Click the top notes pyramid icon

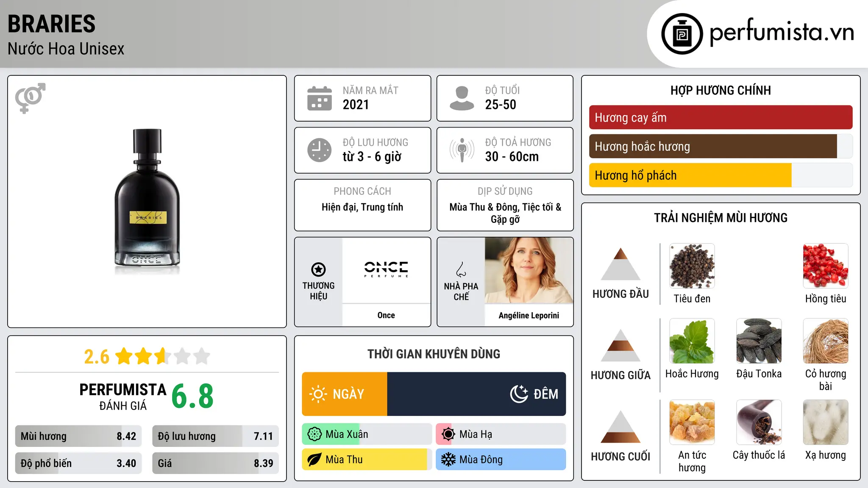point(620,264)
